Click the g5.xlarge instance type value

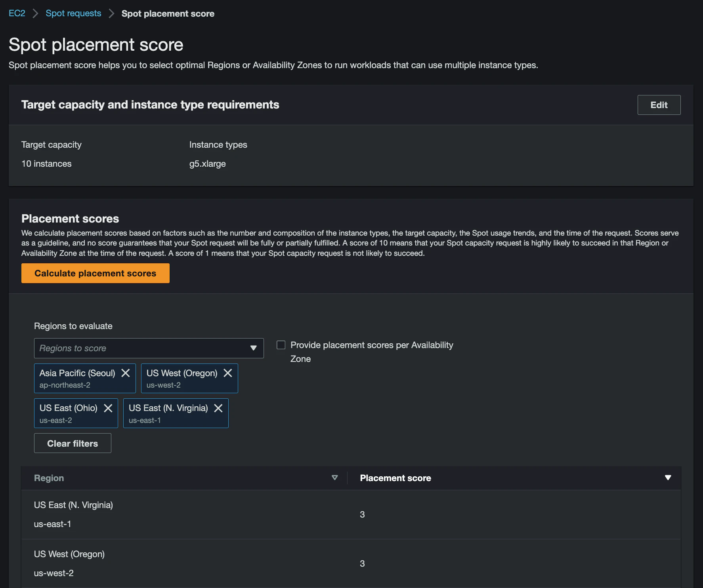tap(208, 164)
